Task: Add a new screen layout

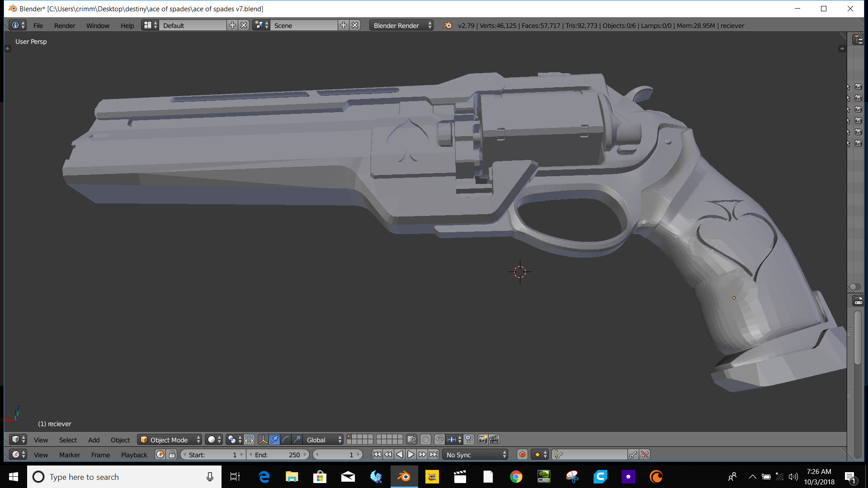Action: point(232,25)
